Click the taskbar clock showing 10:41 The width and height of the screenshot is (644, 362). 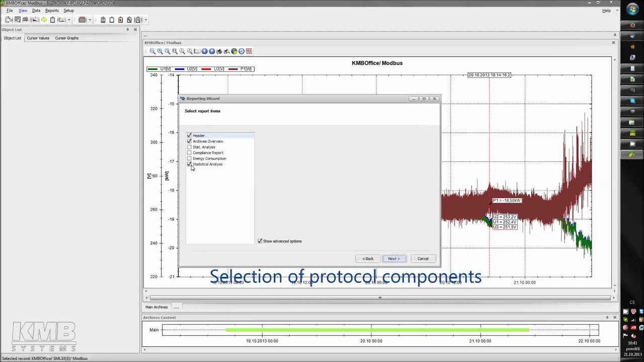[x=632, y=343]
